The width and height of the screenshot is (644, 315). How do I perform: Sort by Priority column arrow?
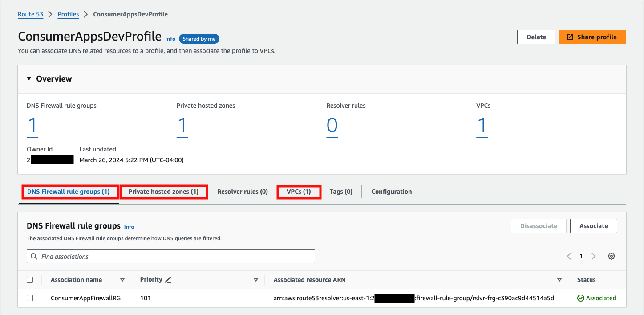(x=256, y=280)
